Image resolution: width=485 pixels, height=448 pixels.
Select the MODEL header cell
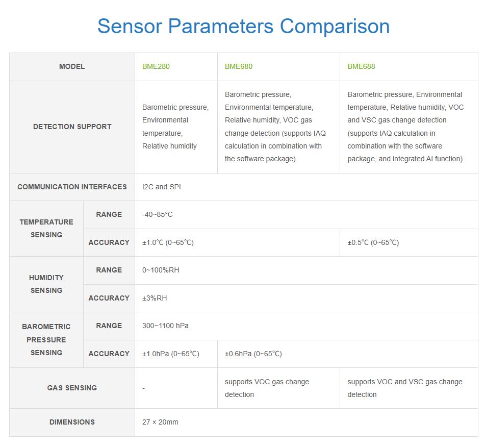coord(72,66)
